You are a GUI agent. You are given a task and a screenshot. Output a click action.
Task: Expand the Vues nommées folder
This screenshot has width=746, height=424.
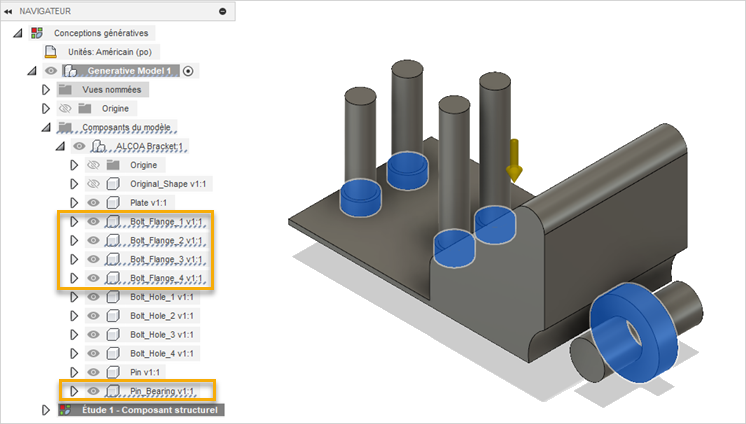(x=46, y=89)
